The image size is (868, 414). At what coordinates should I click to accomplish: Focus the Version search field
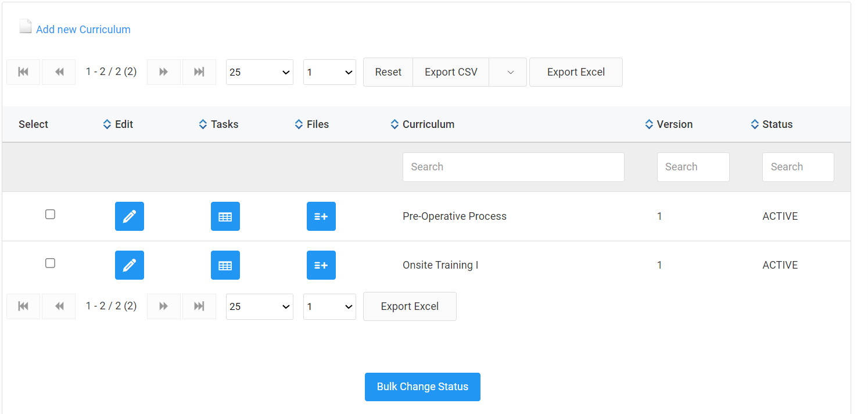point(693,167)
